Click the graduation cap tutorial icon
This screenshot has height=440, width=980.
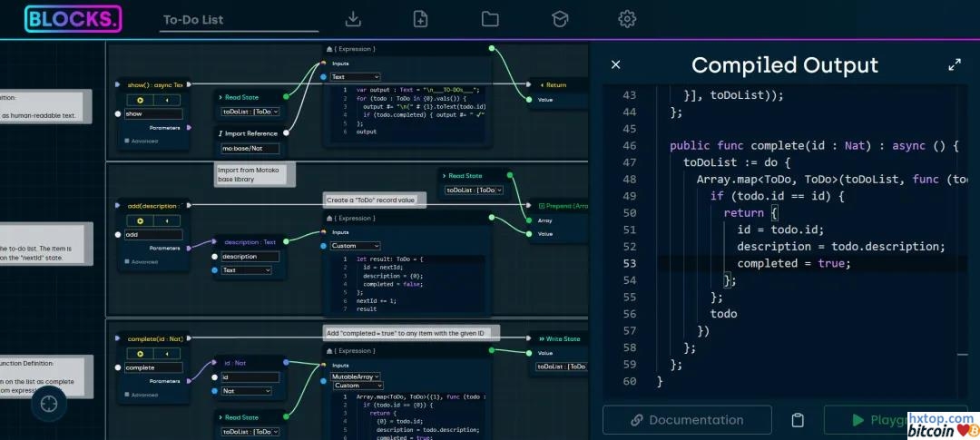[x=560, y=19]
